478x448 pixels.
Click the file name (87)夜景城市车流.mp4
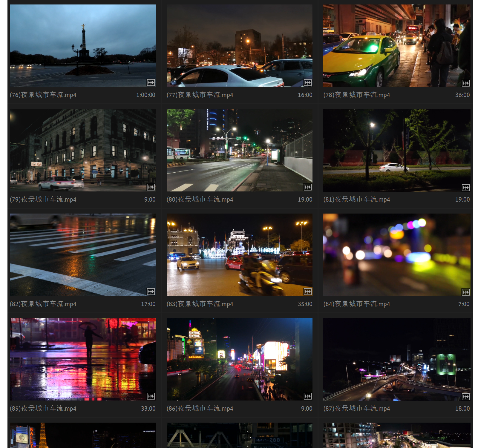point(357,409)
